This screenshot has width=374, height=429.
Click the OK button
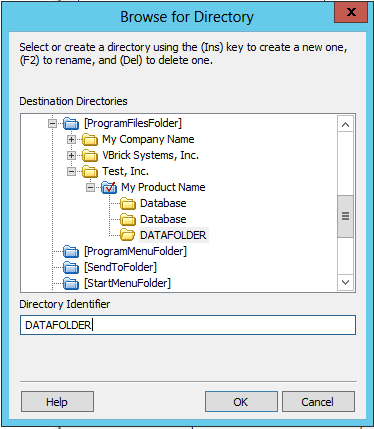241,402
